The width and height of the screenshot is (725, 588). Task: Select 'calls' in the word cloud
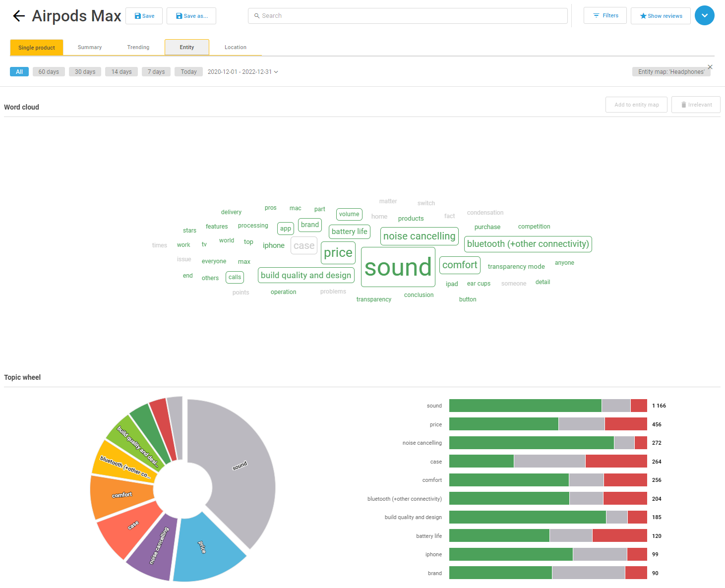235,278
